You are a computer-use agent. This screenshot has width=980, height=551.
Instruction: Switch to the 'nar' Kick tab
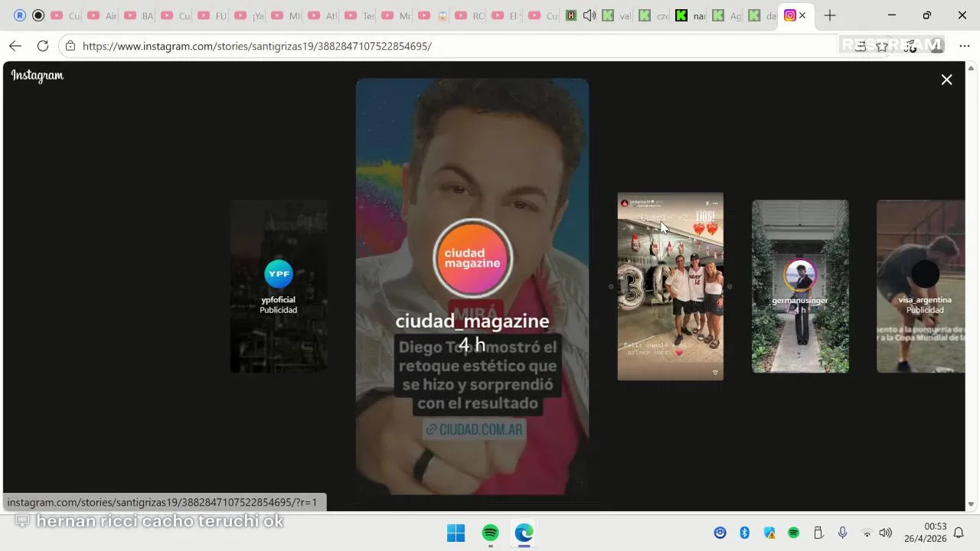(x=690, y=15)
